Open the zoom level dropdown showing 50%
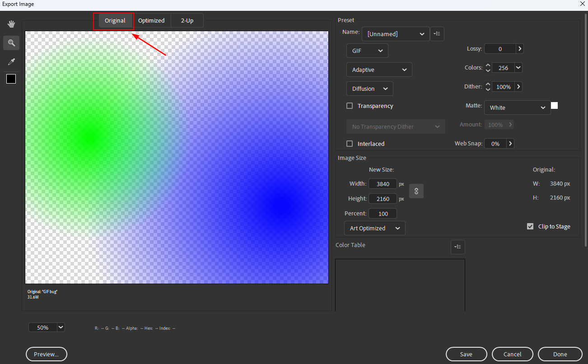 (47, 327)
